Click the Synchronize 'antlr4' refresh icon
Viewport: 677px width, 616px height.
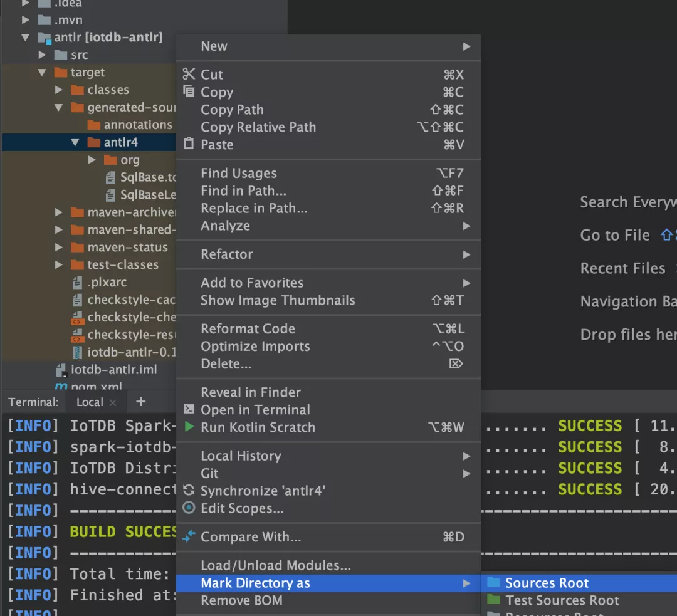(x=188, y=491)
